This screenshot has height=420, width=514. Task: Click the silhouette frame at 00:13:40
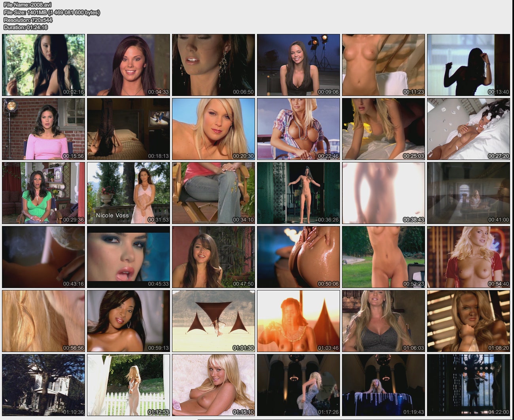(x=469, y=65)
